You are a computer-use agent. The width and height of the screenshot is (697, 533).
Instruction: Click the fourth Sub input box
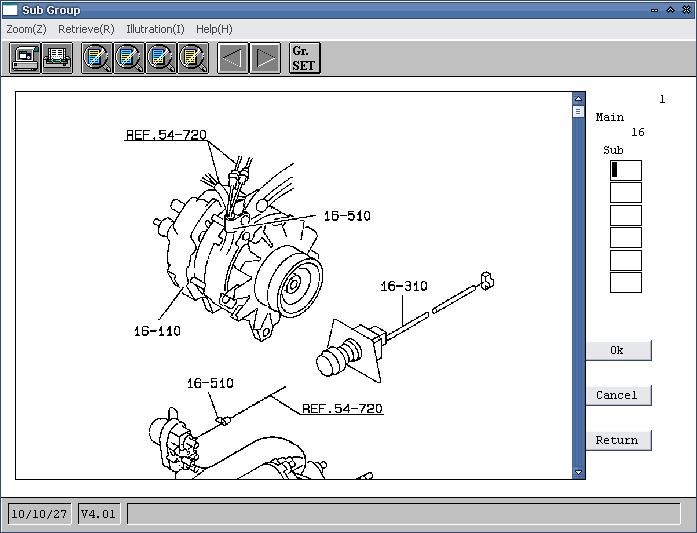[x=625, y=237]
